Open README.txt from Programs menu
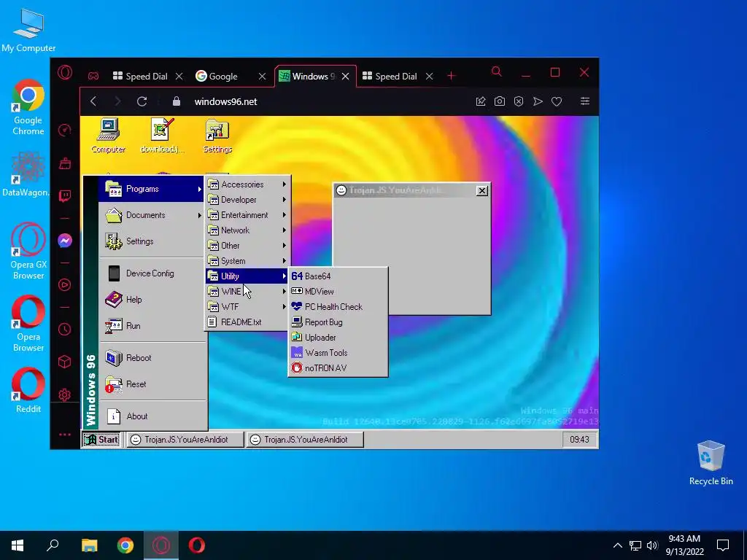This screenshot has width=747, height=560. point(247,322)
